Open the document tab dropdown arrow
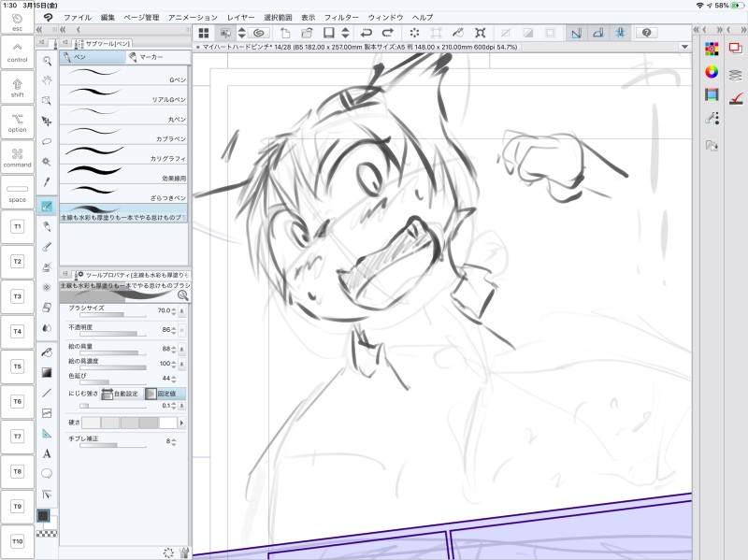748x560 pixels. [684, 47]
